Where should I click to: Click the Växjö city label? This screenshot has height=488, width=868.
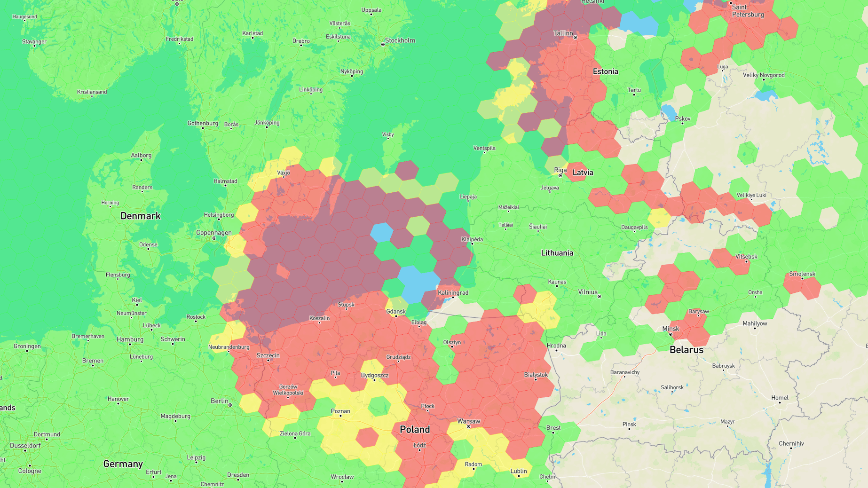(x=284, y=173)
